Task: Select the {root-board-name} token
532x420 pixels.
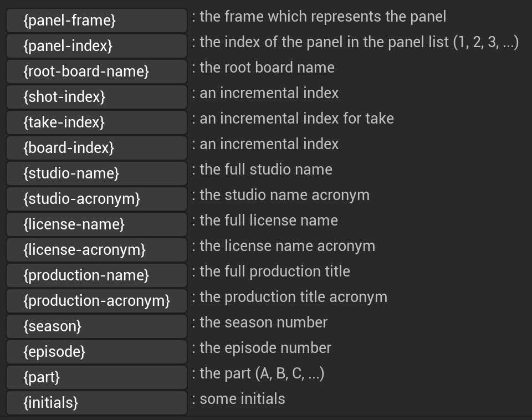Action: (x=96, y=71)
